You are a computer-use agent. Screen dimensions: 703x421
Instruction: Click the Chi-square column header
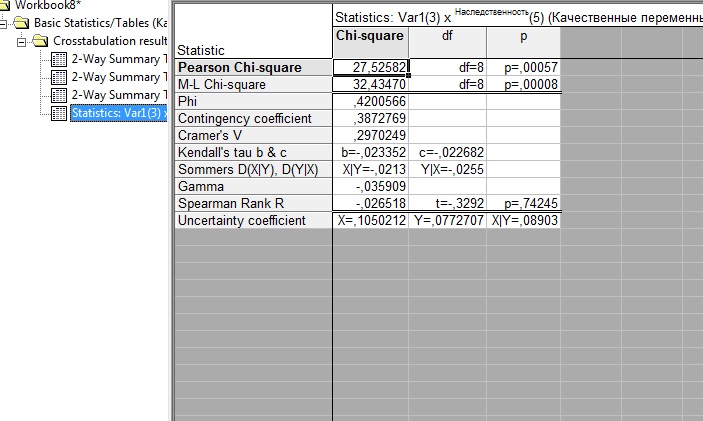(370, 43)
